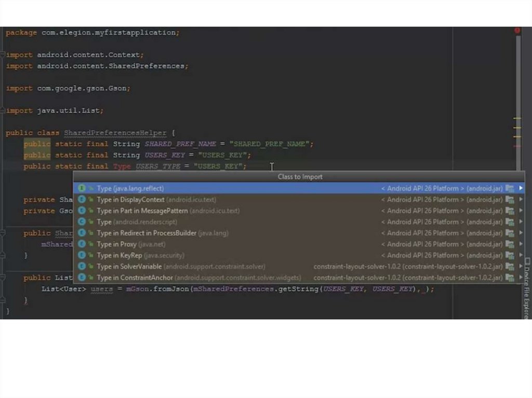This screenshot has height=398, width=532.
Task: Collapse fold marker beside import android.content.Context
Action: pyautogui.click(x=3, y=54)
